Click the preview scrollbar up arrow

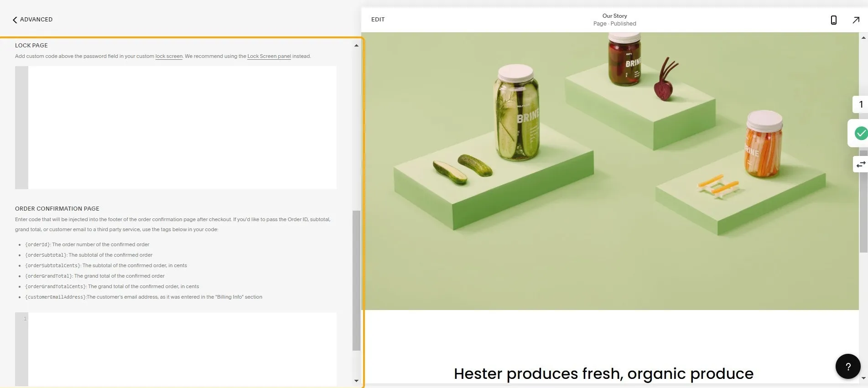tap(863, 37)
